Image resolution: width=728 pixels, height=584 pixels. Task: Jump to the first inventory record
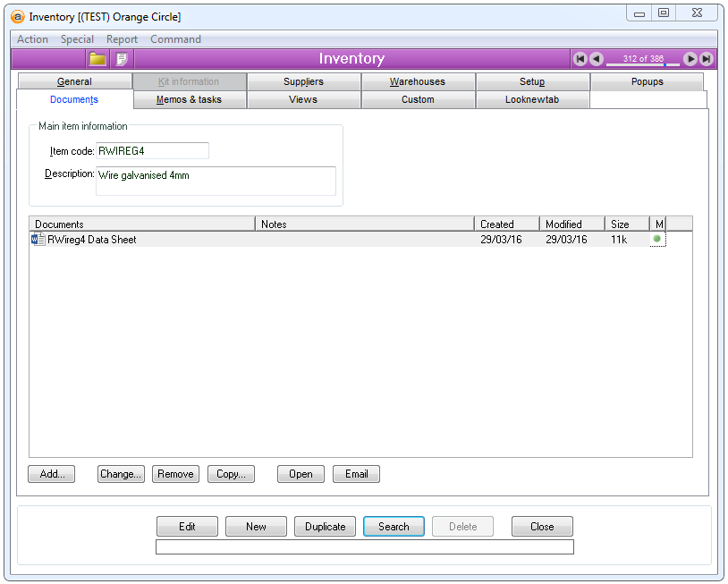580,59
